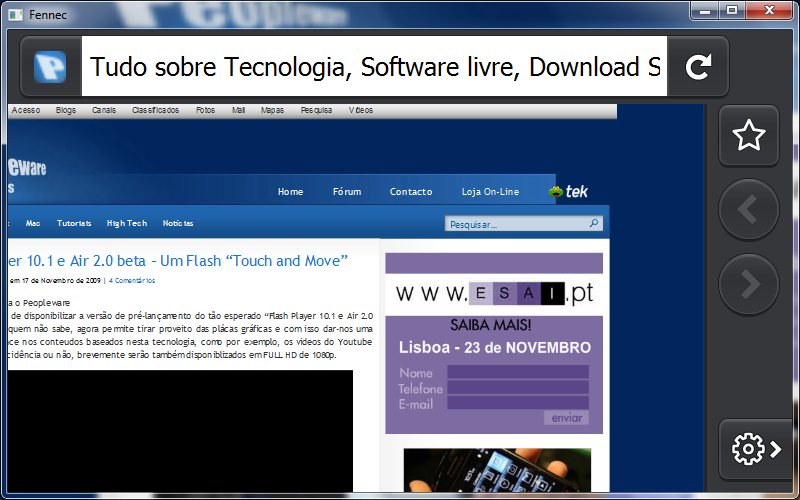Open the Contacto menu link
Screen dimensions: 800x500
[411, 192]
